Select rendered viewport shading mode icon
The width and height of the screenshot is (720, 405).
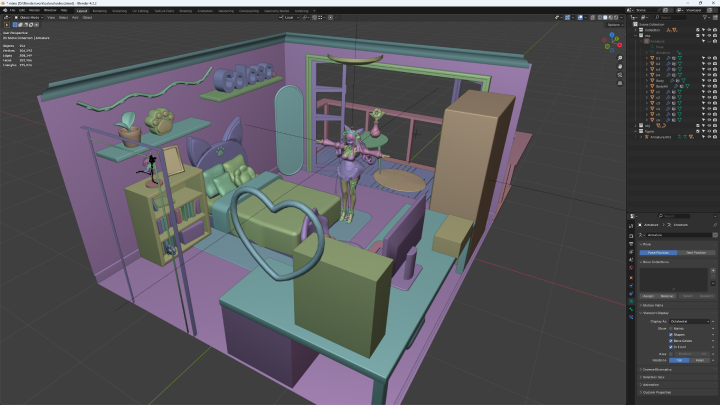point(618,17)
